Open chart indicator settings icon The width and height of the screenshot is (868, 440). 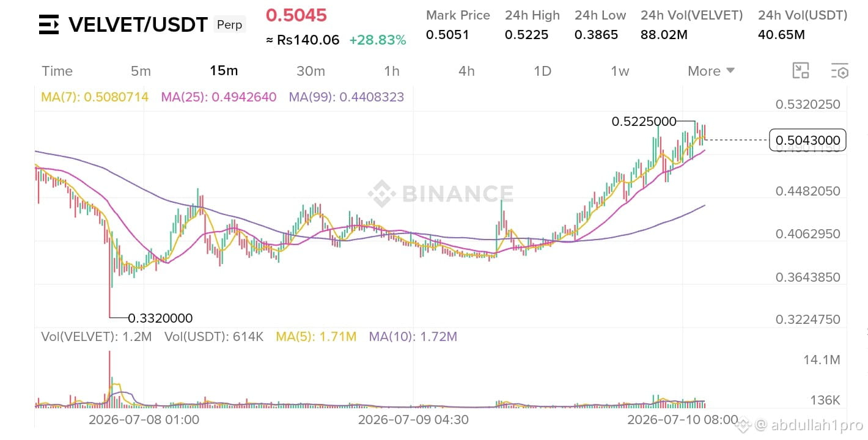click(840, 71)
